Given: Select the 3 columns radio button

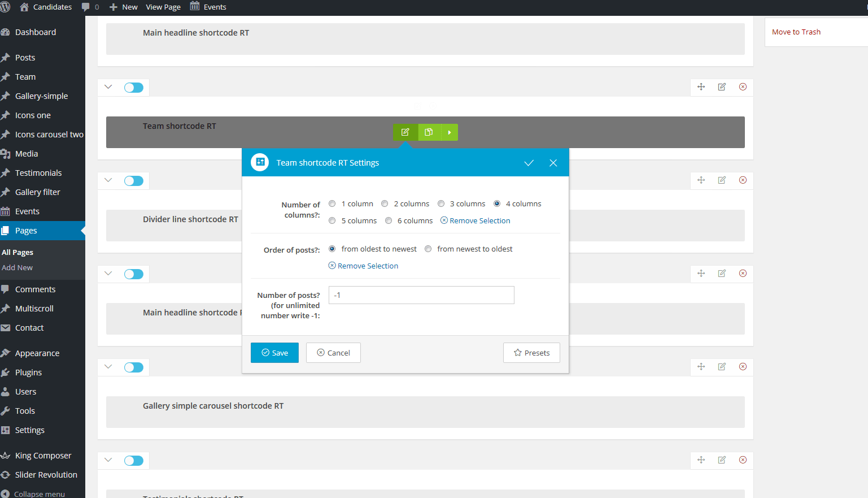Looking at the screenshot, I should pos(441,203).
